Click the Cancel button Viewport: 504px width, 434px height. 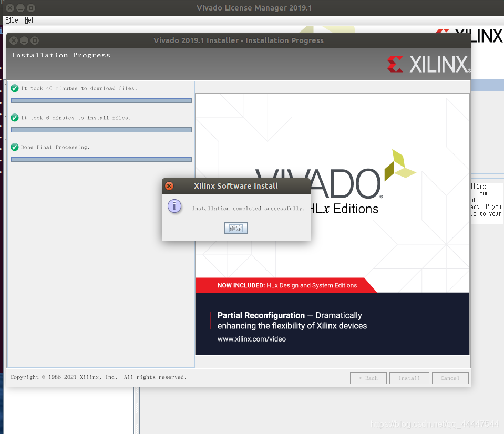tap(450, 378)
